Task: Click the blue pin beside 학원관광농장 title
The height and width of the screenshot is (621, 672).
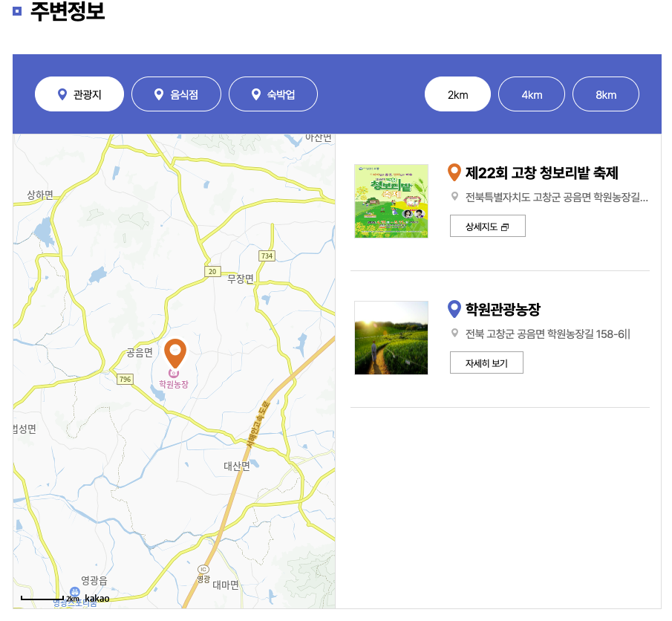Action: [454, 309]
